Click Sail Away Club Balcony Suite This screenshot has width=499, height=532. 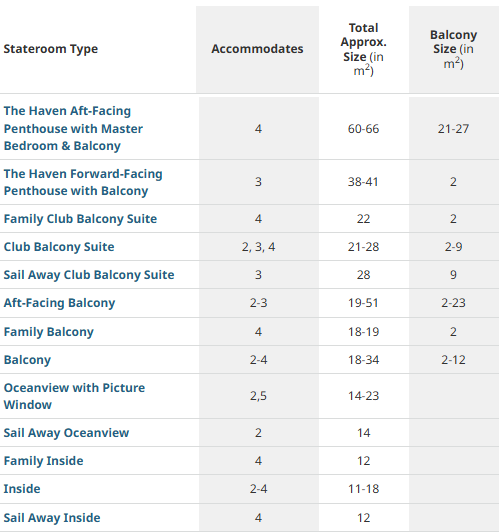[x=89, y=275]
